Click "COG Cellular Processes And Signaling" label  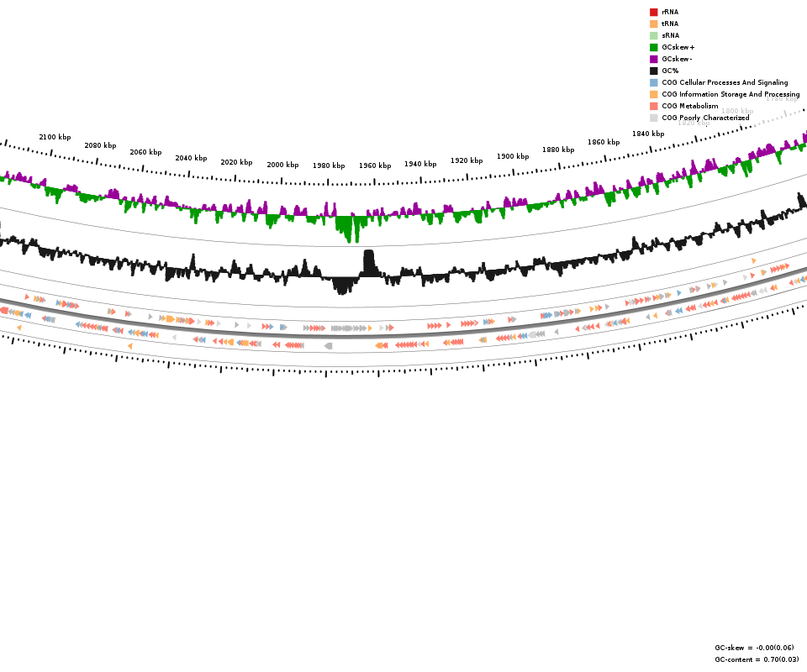725,82
